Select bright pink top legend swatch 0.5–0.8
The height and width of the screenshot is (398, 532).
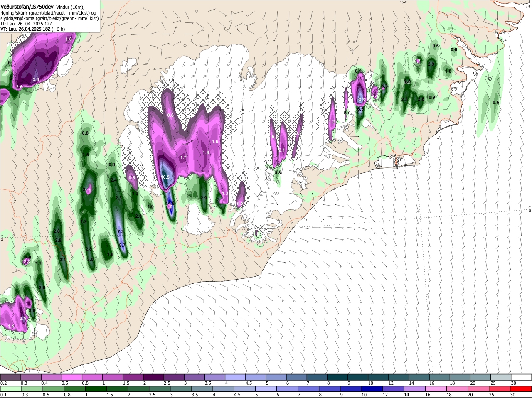[x=72, y=377]
